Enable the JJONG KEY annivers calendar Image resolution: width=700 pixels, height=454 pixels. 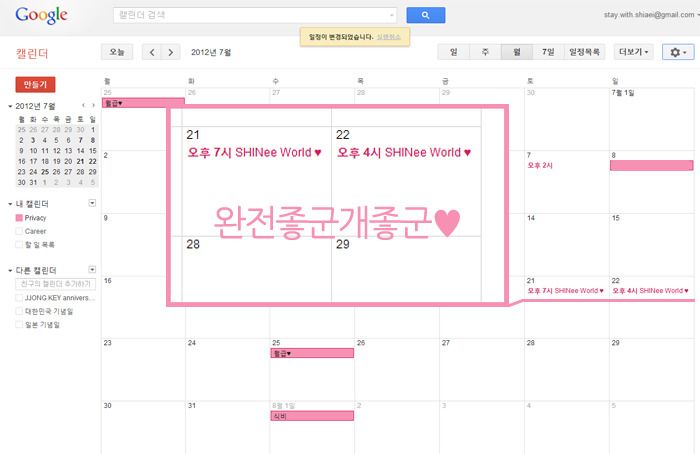[19, 298]
